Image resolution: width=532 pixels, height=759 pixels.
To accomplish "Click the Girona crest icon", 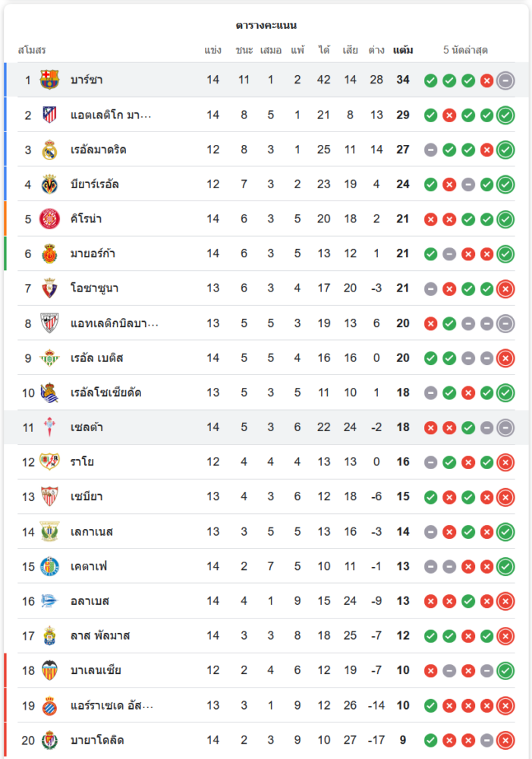I will pos(50,219).
